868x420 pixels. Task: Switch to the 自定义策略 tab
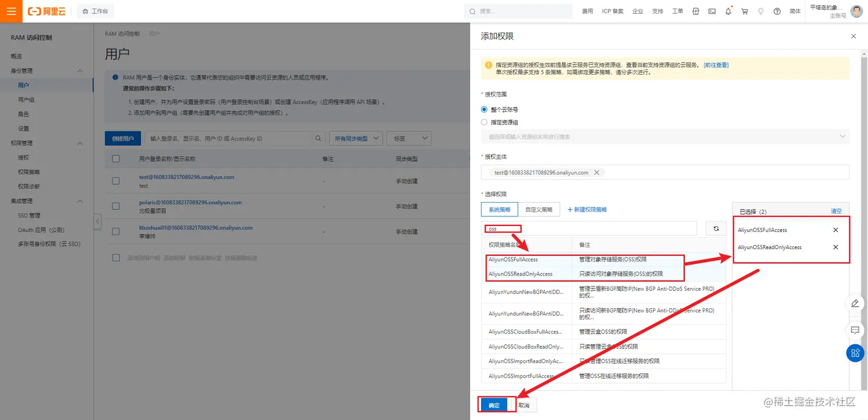click(539, 209)
